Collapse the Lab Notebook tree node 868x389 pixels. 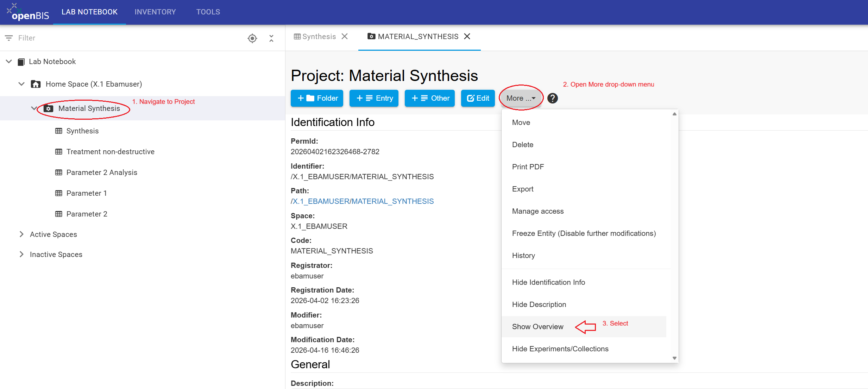(9, 62)
